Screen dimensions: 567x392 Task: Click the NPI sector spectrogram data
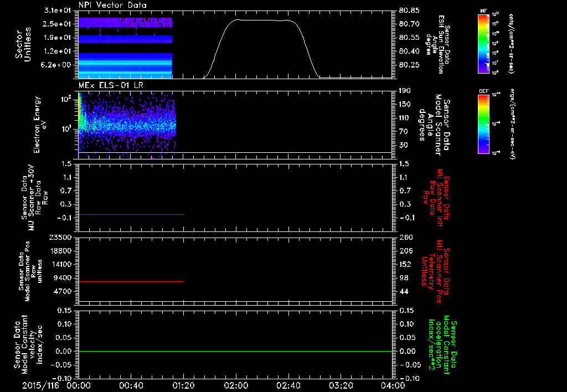125,48
